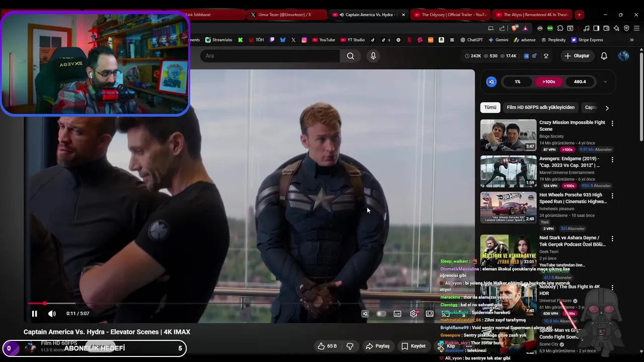Open the Brave Wallet icon
Viewport: 644px width, 362px height.
(x=606, y=28)
